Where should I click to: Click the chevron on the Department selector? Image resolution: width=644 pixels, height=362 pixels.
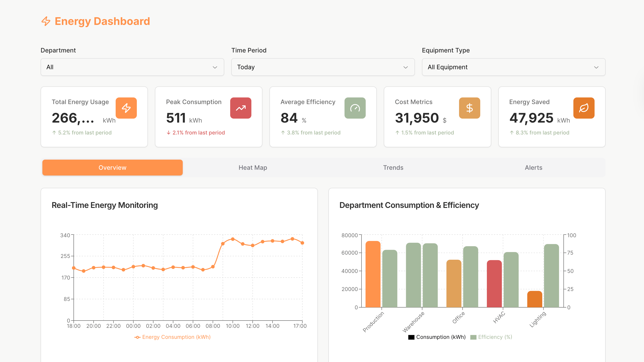pos(215,67)
